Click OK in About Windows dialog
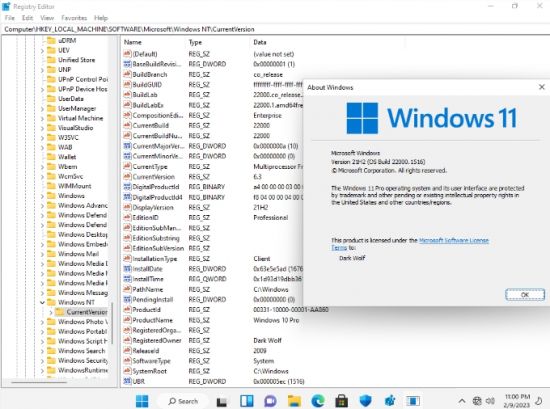The image size is (550, 409). click(525, 295)
